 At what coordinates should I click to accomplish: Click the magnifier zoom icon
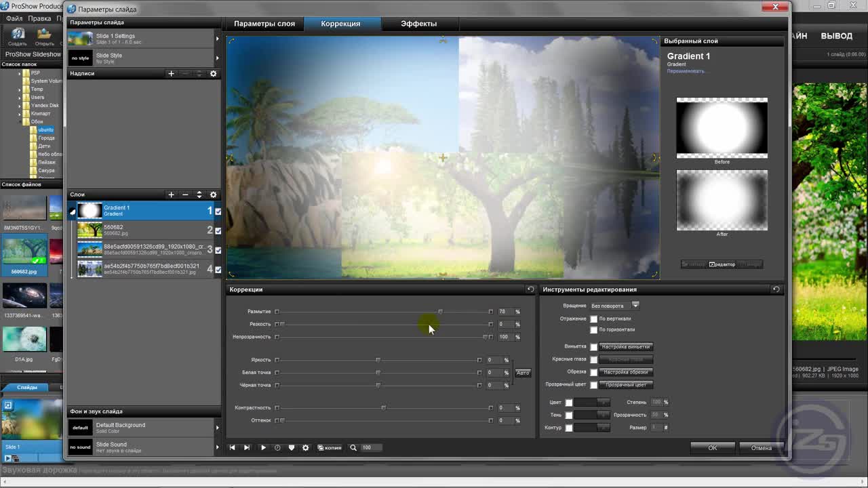353,447
